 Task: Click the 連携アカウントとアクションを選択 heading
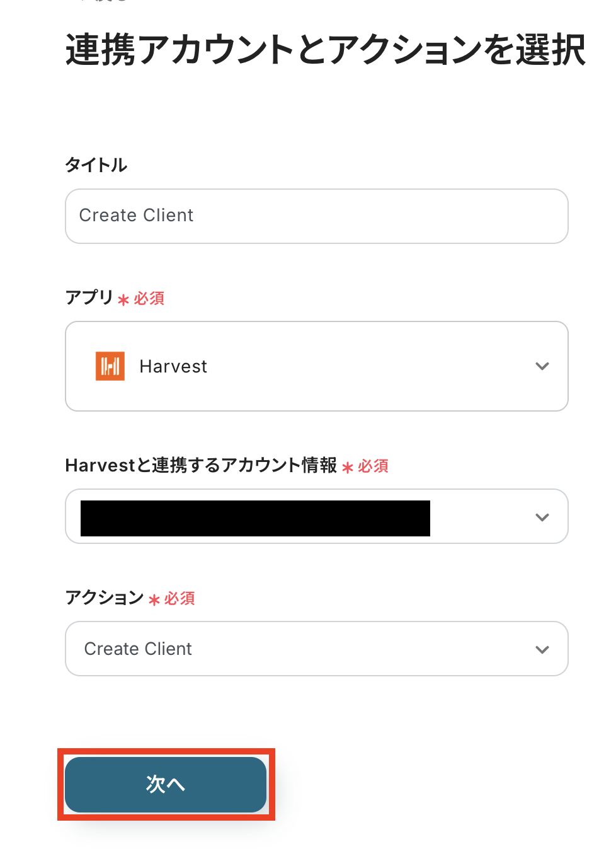pyautogui.click(x=325, y=50)
